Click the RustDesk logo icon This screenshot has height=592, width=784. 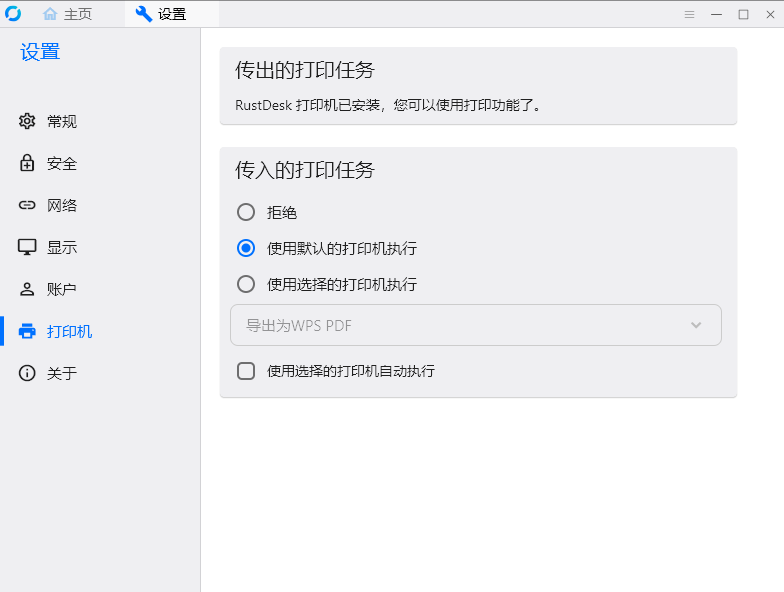point(13,14)
